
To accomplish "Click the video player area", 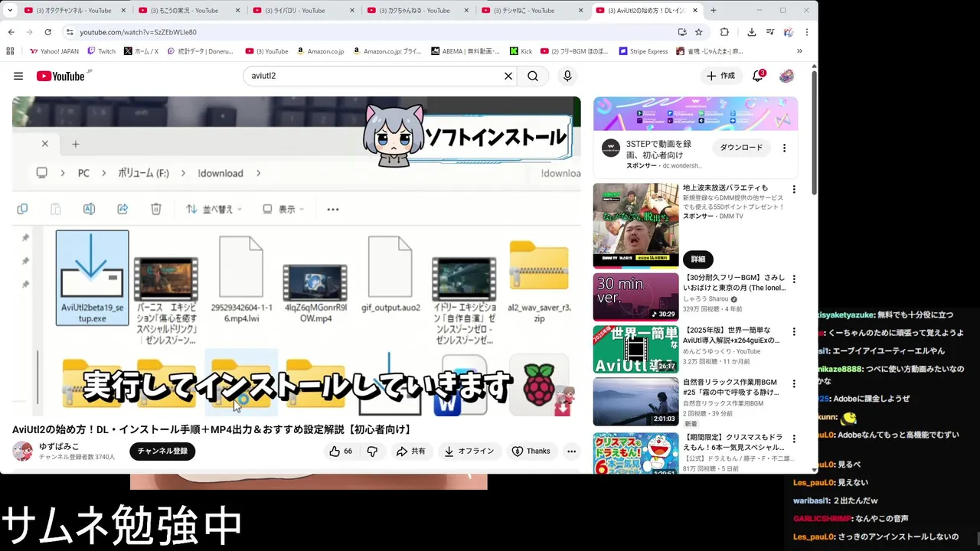I will click(x=296, y=256).
